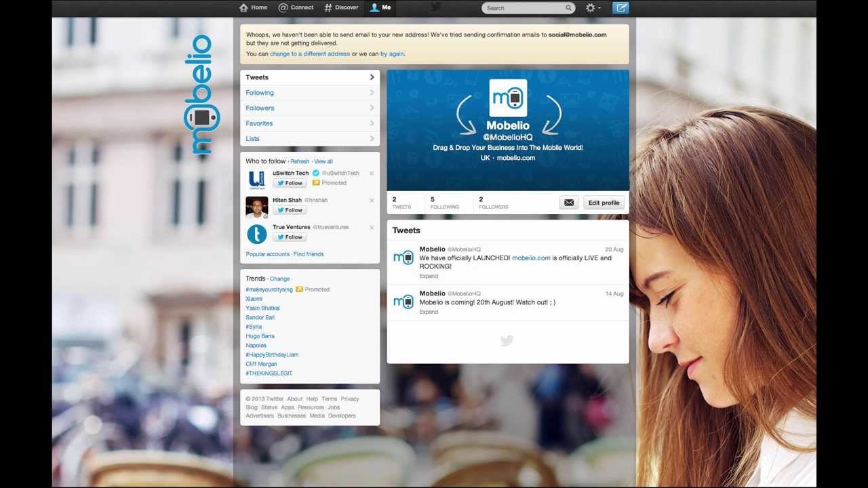The image size is (868, 488).
Task: Open the Connect tab
Action: [x=296, y=7]
